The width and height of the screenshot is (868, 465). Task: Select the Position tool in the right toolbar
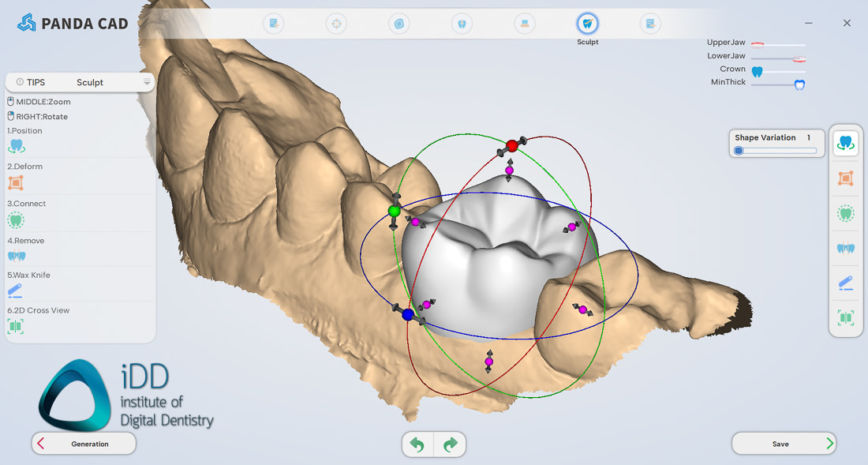tap(846, 144)
